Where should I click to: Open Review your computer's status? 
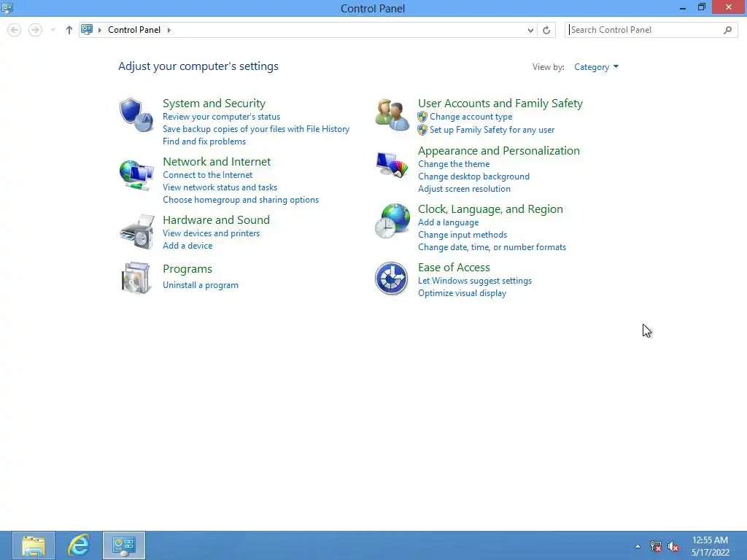coord(222,117)
